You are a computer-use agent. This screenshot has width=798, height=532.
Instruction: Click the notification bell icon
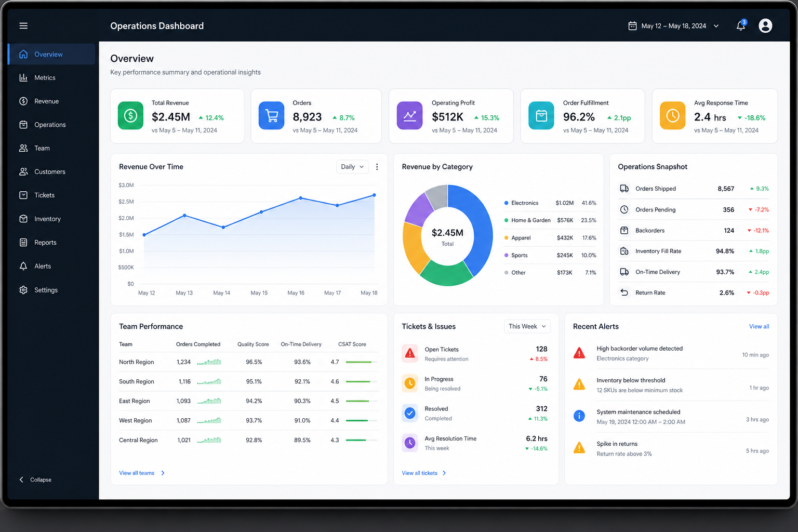(x=741, y=25)
